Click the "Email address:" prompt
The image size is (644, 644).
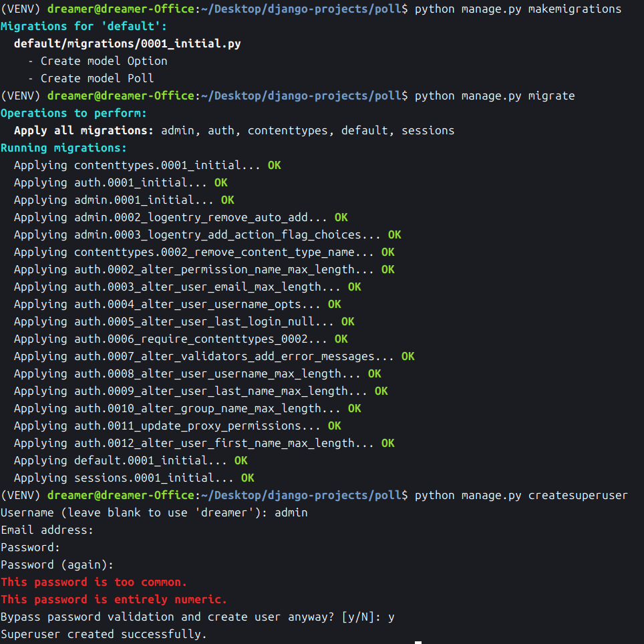point(47,530)
